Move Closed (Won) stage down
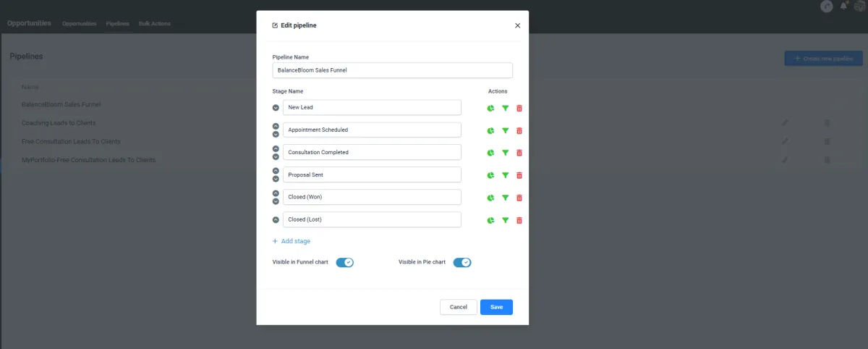Viewport: 868px width, 349px height. [276, 201]
